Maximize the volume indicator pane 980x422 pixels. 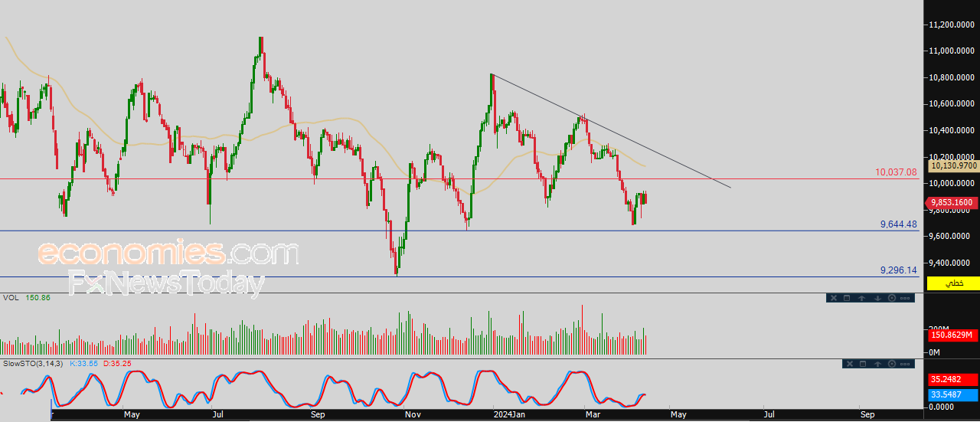pos(847,298)
